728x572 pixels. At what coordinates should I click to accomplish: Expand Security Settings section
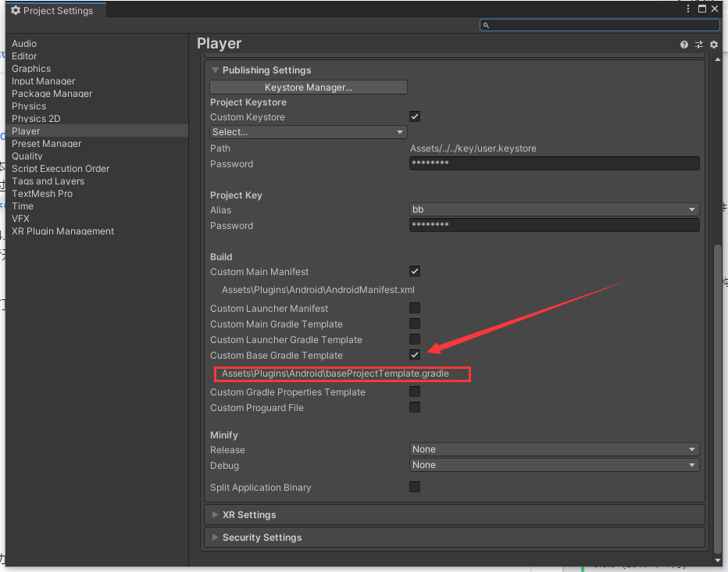215,538
